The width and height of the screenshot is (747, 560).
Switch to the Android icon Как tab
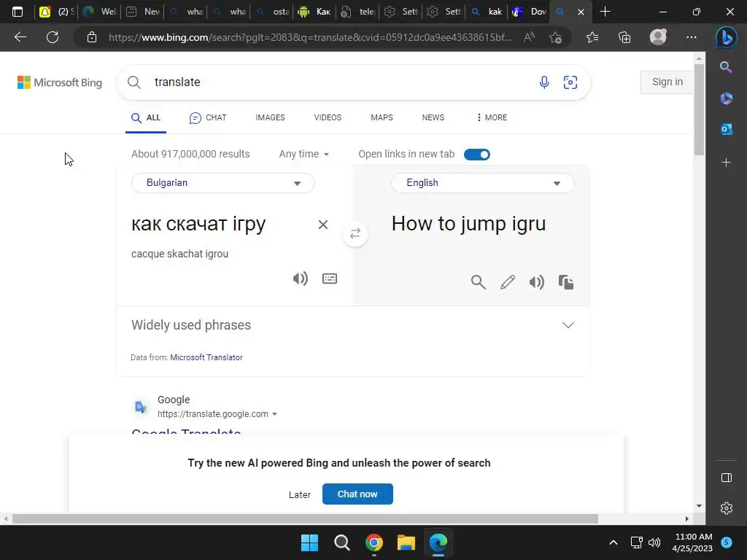[314, 12]
